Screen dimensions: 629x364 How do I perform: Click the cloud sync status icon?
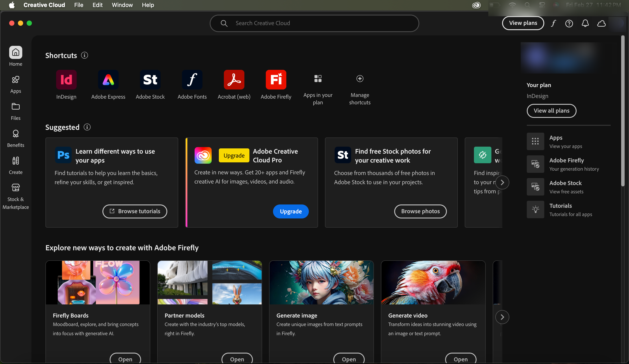click(x=601, y=23)
